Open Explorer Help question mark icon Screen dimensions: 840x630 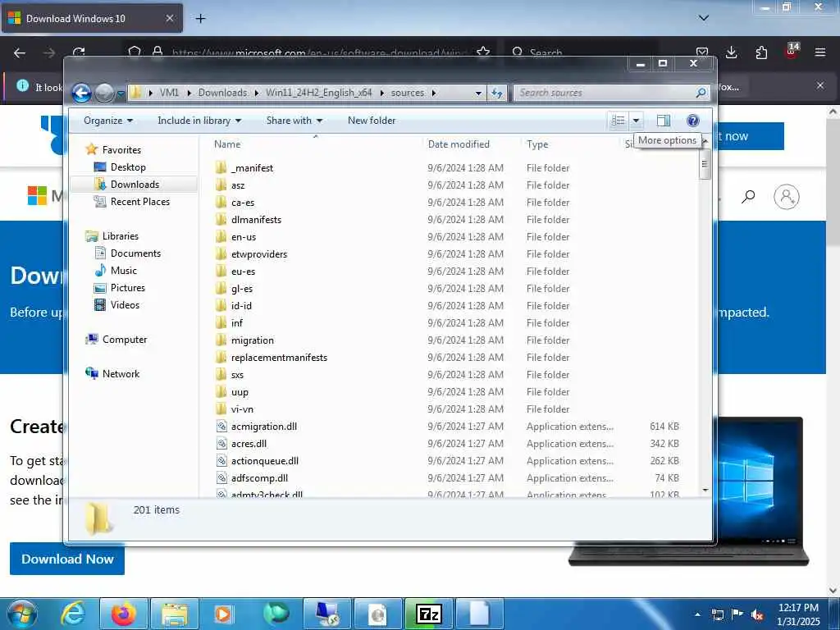pyautogui.click(x=692, y=121)
